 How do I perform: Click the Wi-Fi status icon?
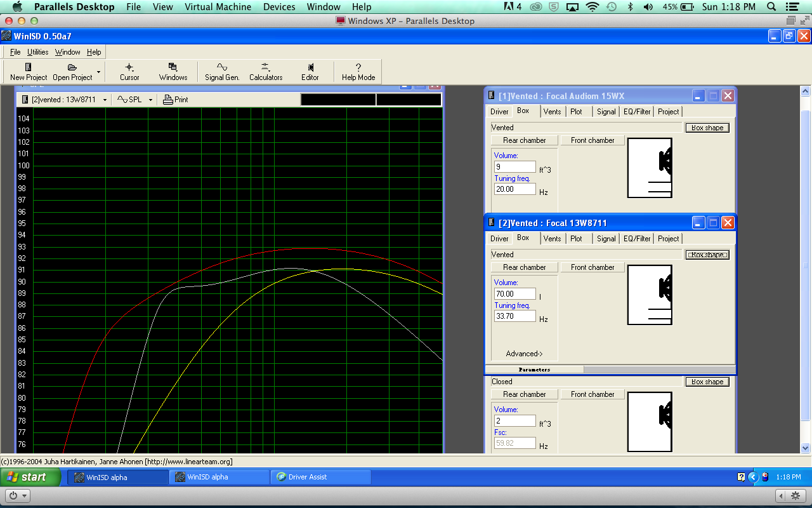coord(593,7)
